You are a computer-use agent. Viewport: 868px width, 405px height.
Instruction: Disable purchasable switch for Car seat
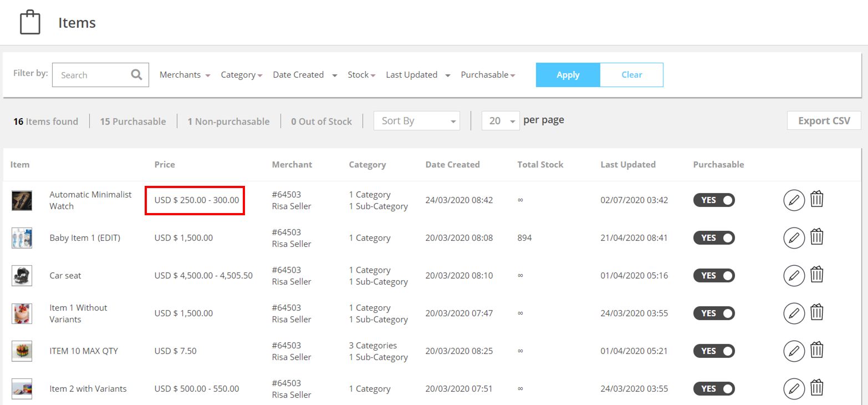point(714,276)
